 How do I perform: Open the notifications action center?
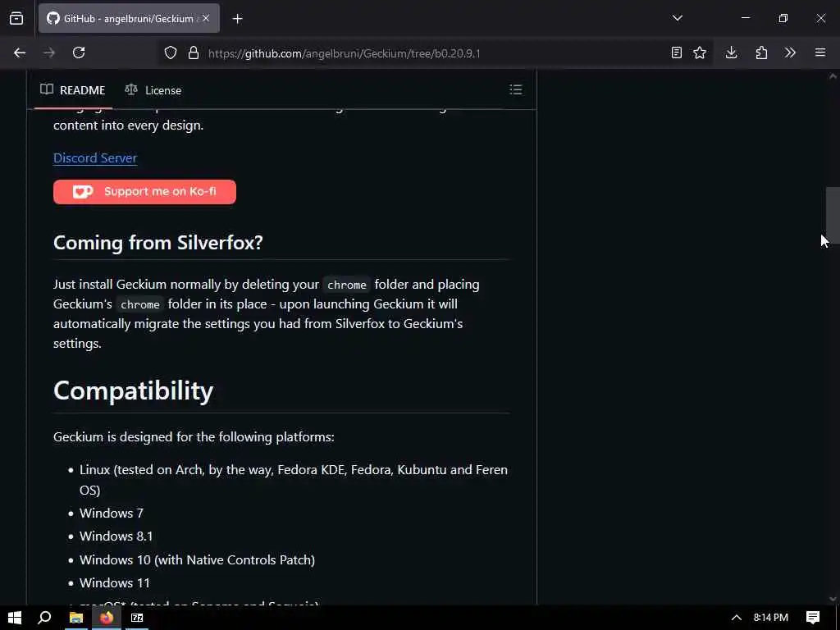pyautogui.click(x=813, y=618)
